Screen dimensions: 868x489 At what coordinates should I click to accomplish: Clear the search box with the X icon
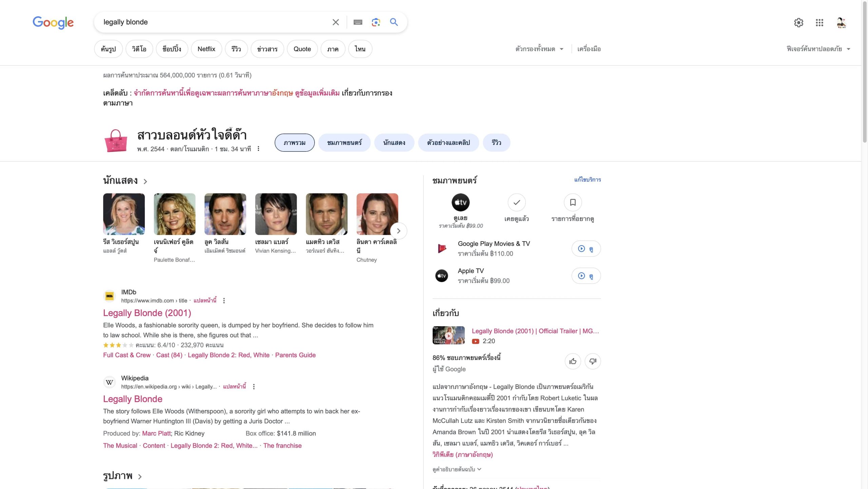click(335, 22)
